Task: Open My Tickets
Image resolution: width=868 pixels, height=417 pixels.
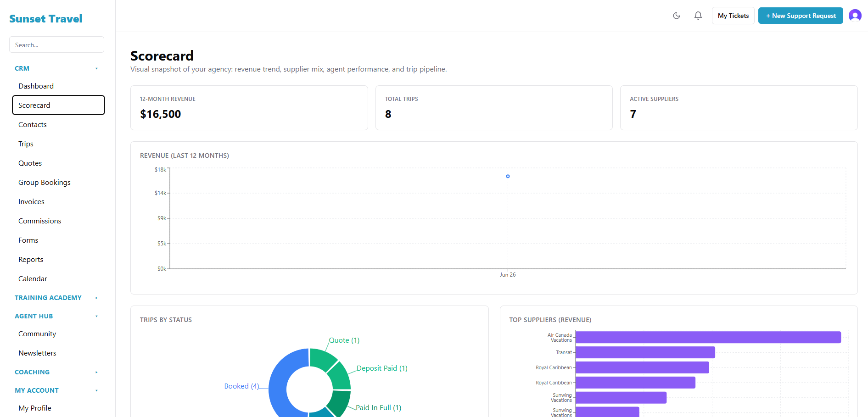Action: click(x=733, y=16)
